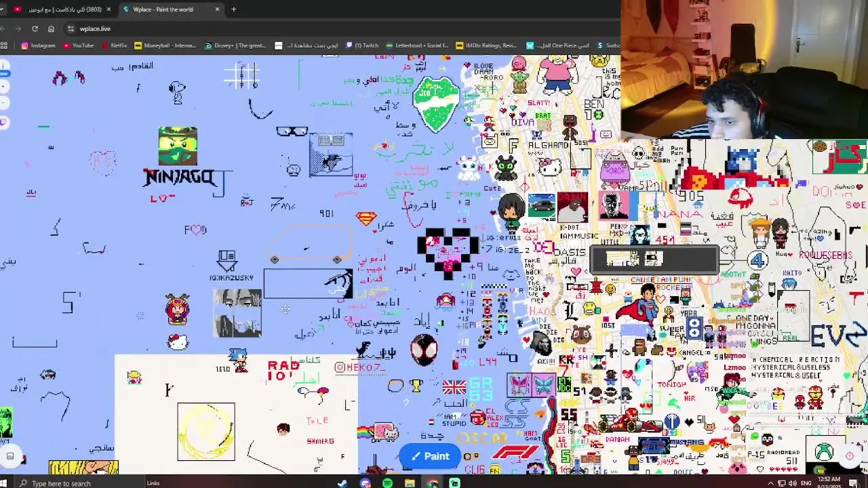Click the Xbox logo artwork
The width and height of the screenshot is (868, 488).
(824, 450)
